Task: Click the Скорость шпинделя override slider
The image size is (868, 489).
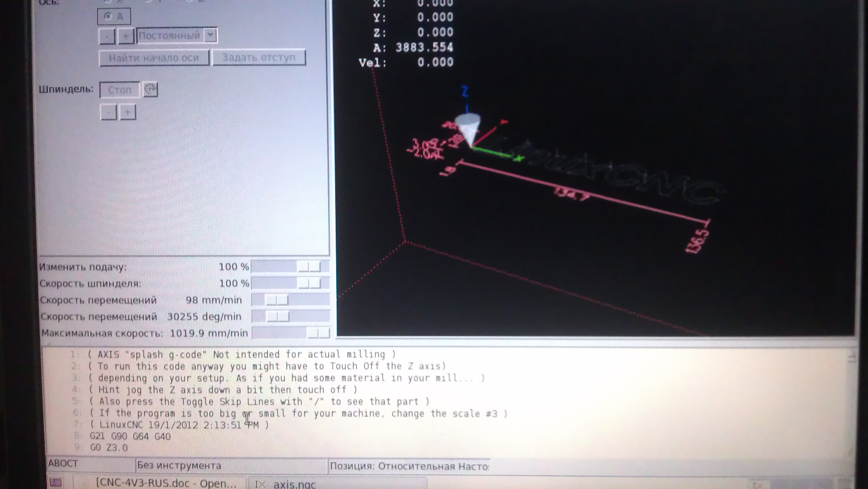Action: pos(309,283)
